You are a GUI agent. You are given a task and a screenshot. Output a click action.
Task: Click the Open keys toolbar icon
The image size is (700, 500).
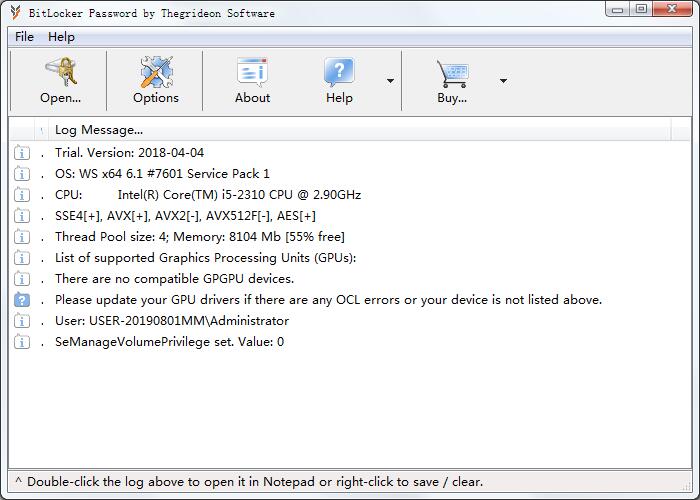coord(60,73)
